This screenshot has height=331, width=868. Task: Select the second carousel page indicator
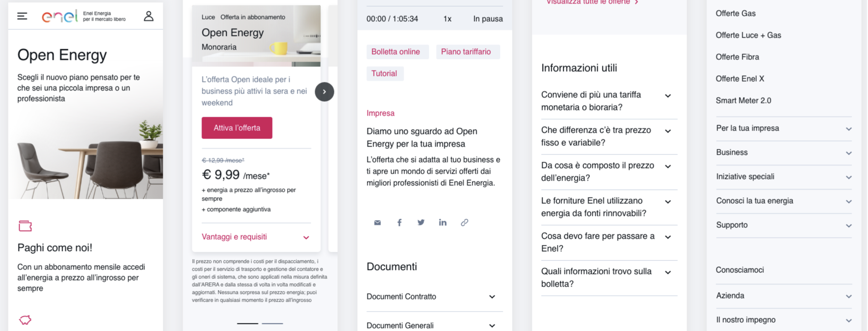tap(272, 324)
